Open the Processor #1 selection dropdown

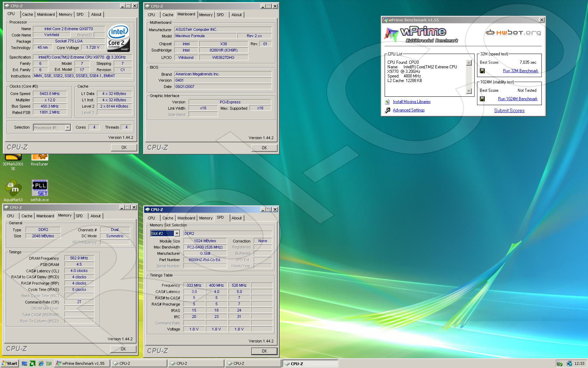click(68, 128)
